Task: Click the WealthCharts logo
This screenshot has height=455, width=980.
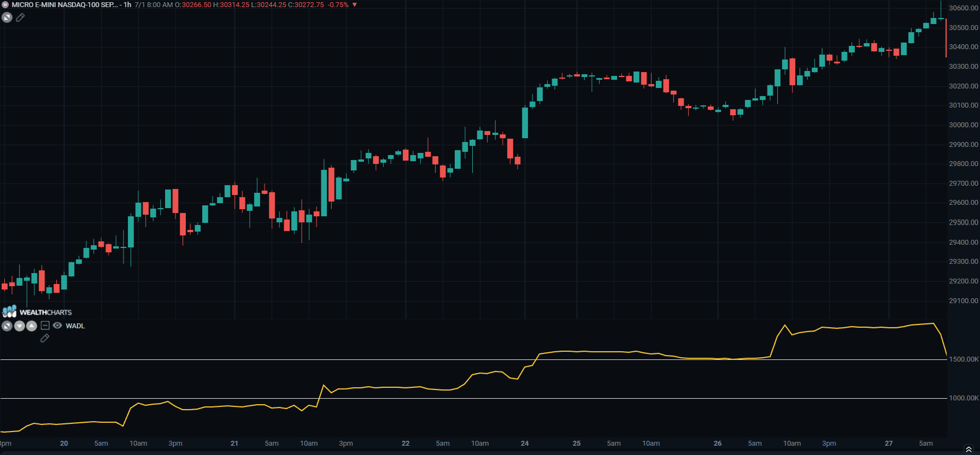Action: click(37, 312)
